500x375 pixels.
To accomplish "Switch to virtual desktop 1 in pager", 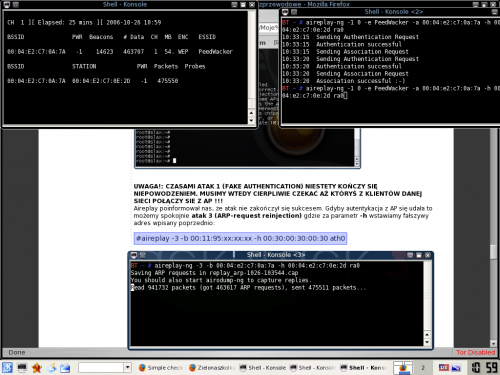I will click(x=403, y=368).
